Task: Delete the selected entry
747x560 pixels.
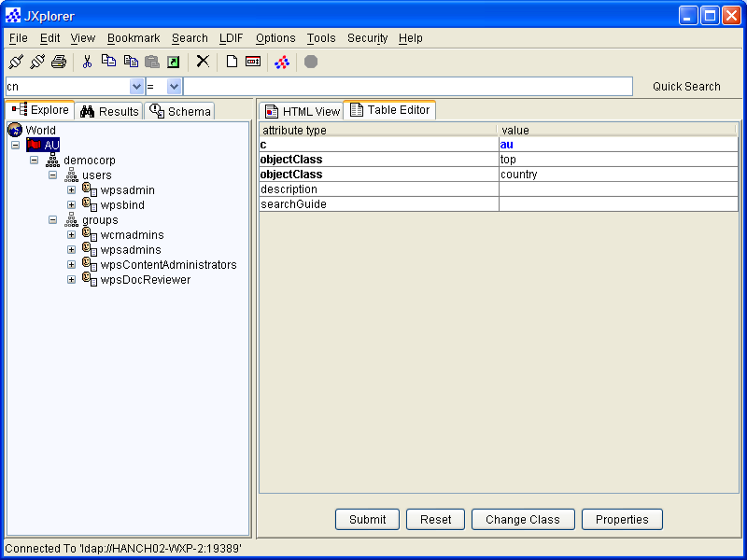Action: tap(203, 62)
